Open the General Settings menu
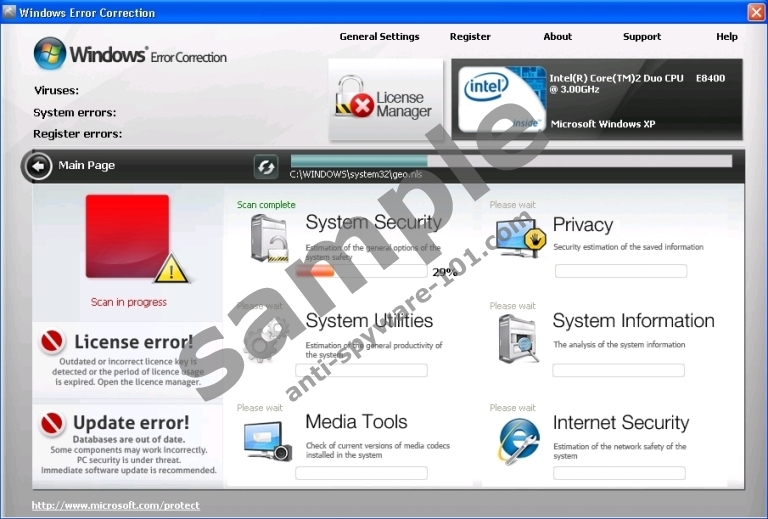The image size is (768, 519). (379, 37)
